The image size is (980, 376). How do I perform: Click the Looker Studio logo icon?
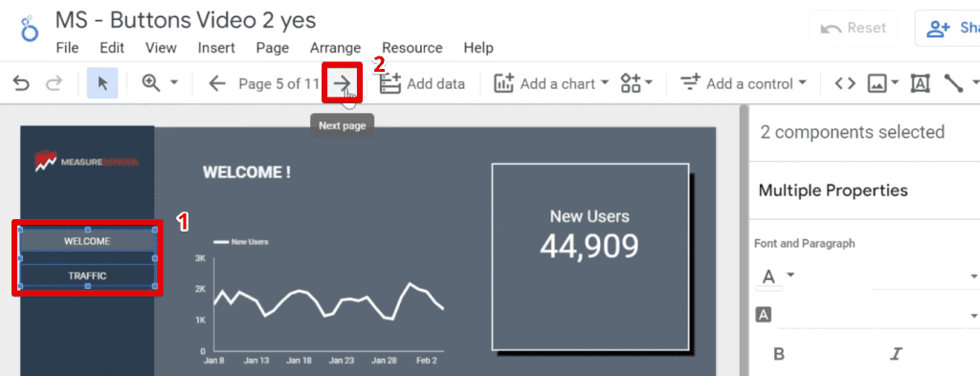pos(30,30)
